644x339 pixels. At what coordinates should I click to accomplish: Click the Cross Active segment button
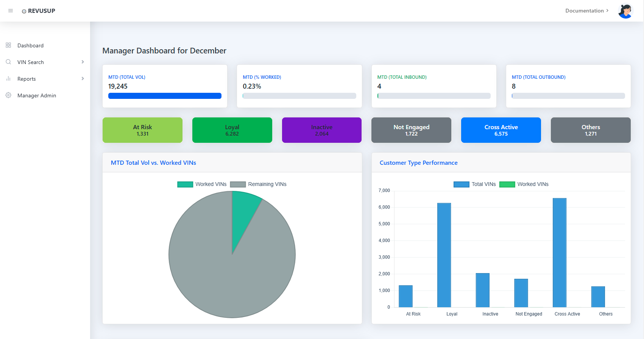[501, 130]
